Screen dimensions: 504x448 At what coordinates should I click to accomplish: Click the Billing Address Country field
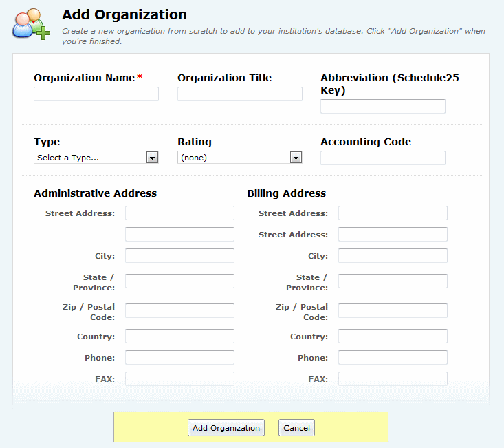[393, 337]
